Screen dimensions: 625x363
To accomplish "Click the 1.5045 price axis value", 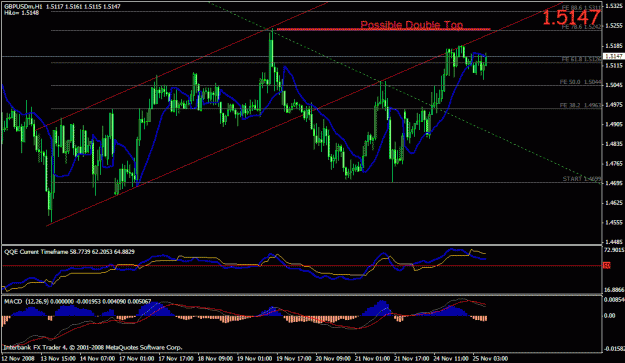I will click(x=613, y=85).
